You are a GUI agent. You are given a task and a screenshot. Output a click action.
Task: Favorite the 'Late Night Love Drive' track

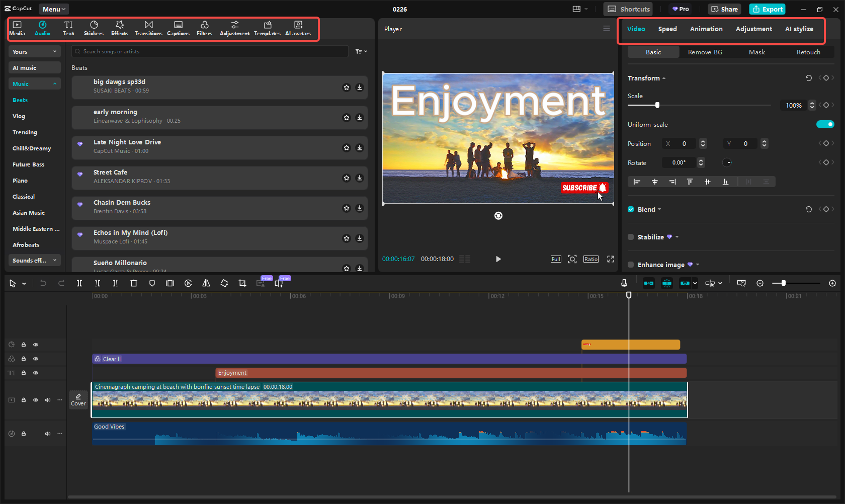(x=347, y=147)
